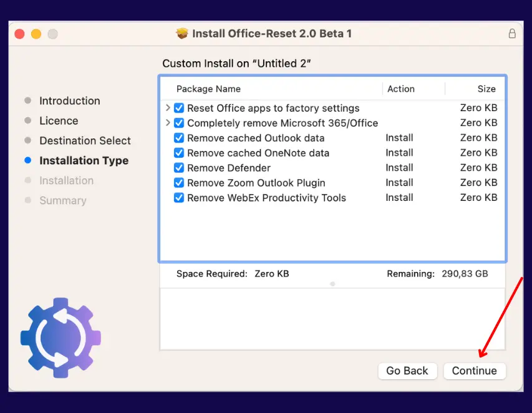Select the greyed-out Installation step
Image resolution: width=532 pixels, height=413 pixels.
[x=67, y=180]
